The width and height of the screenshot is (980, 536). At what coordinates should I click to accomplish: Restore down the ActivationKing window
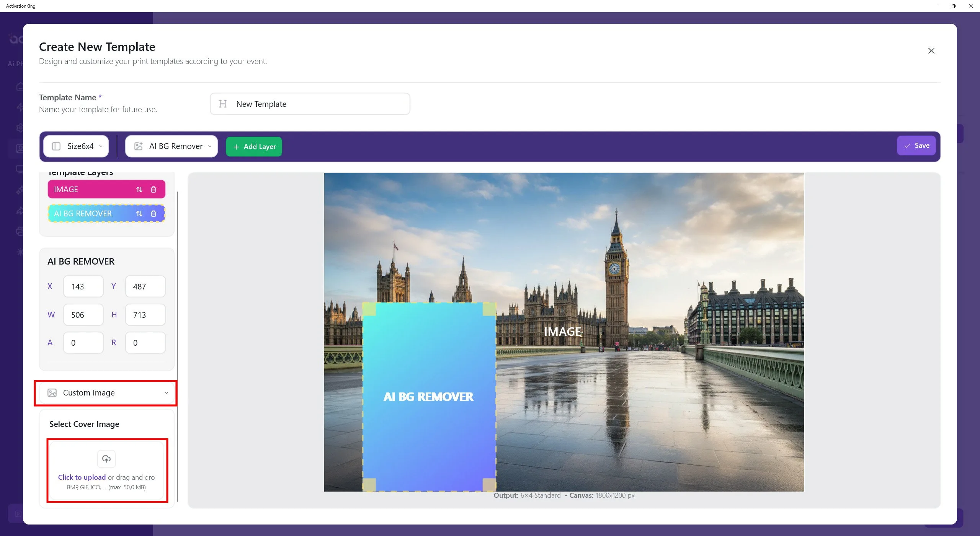[x=953, y=6]
